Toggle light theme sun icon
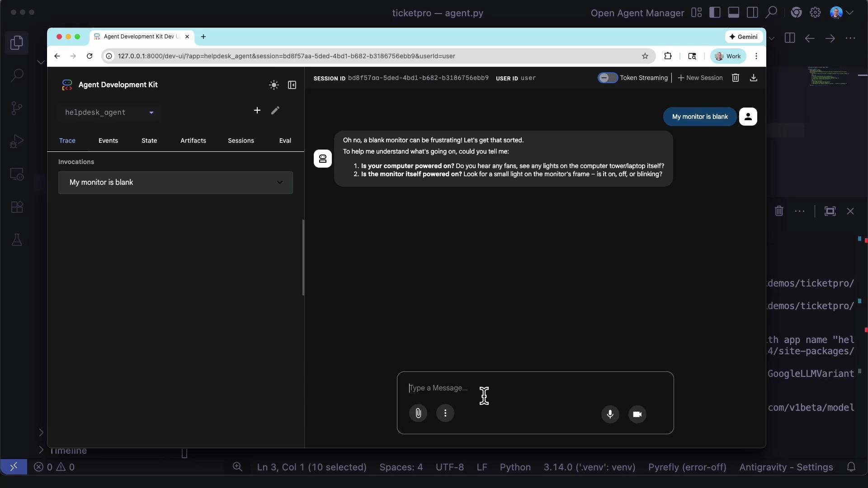 click(x=274, y=85)
